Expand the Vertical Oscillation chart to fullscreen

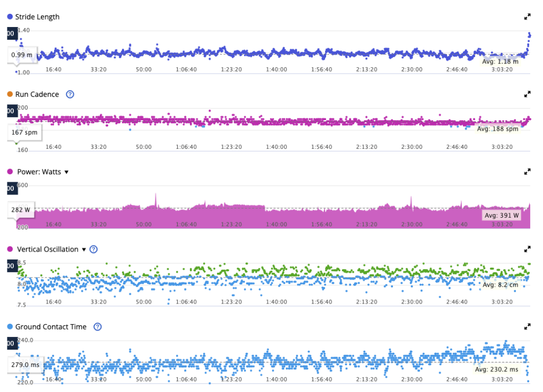click(x=527, y=249)
